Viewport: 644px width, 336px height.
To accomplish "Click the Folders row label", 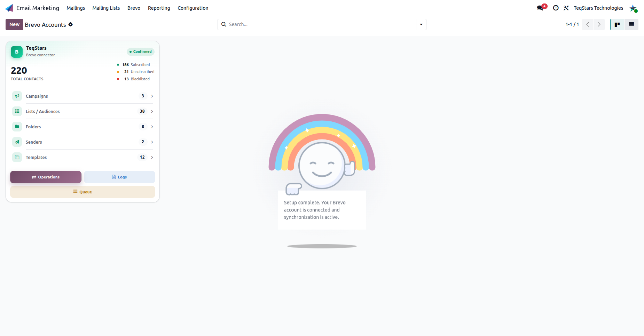I will pos(33,127).
